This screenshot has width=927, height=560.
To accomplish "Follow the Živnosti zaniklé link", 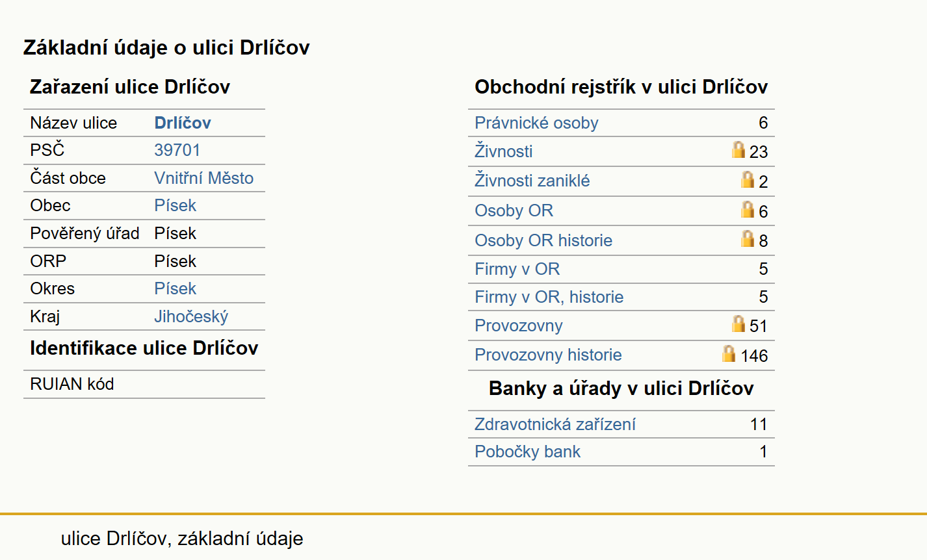I will point(532,181).
